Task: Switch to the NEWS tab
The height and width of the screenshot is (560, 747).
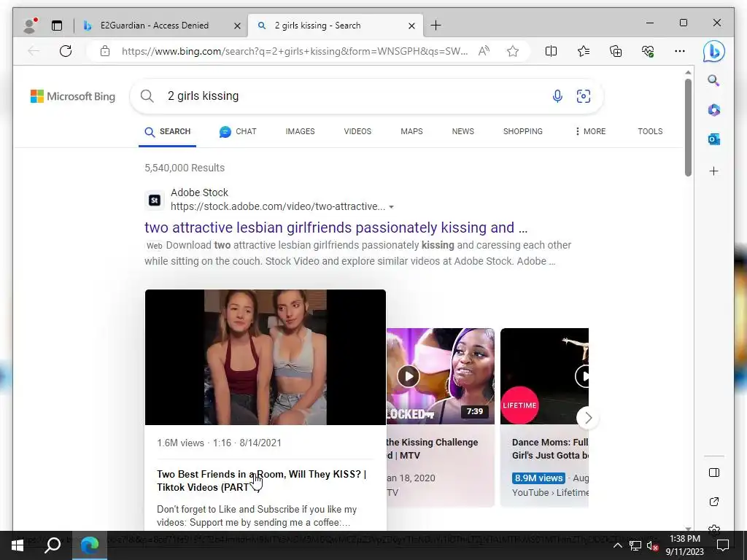Action: (462, 131)
